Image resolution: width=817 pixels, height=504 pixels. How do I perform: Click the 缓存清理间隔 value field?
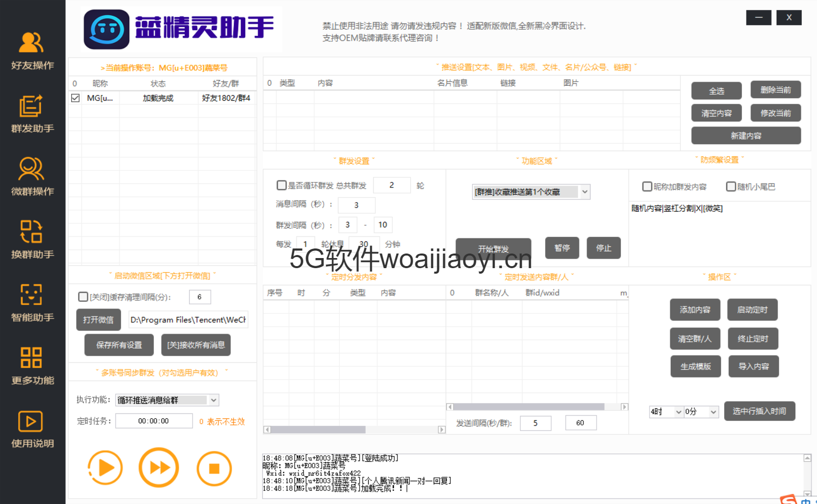(x=200, y=297)
